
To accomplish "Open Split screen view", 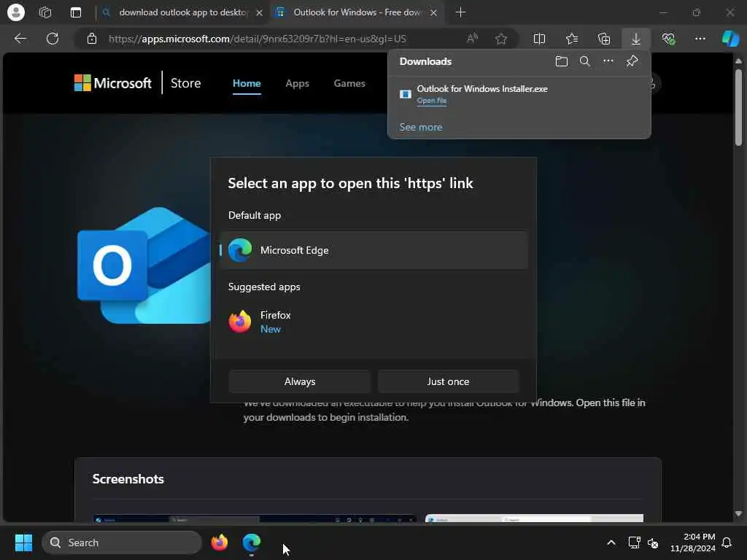I will point(539,39).
